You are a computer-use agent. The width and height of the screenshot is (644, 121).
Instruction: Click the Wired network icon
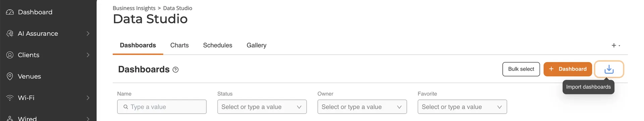10,119
